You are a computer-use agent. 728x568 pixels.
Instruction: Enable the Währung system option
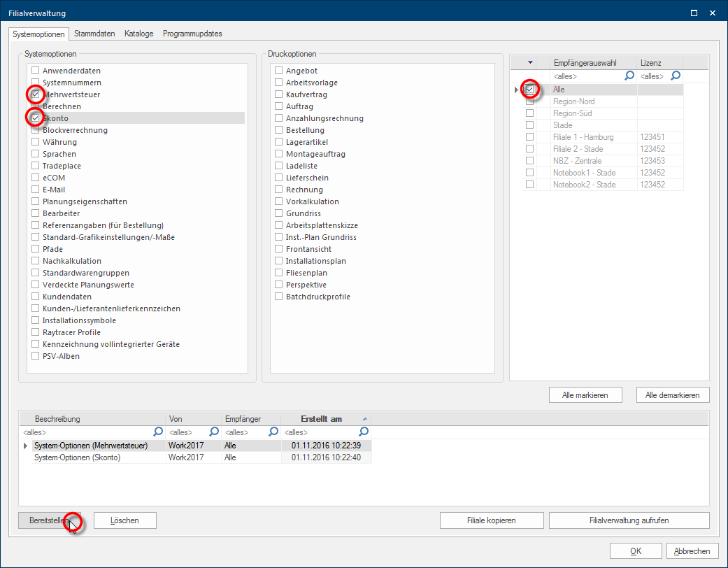(36, 142)
